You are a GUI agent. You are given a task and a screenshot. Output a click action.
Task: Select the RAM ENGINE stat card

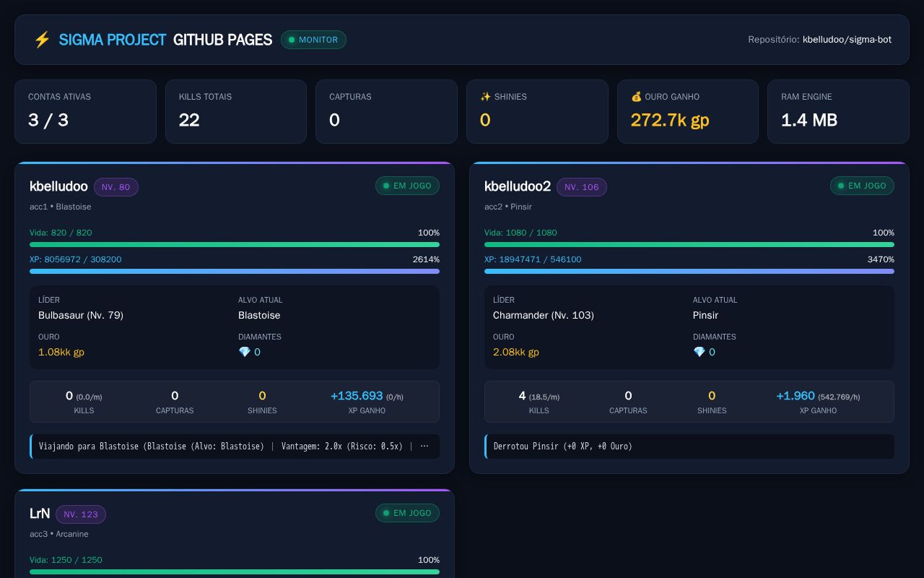click(838, 111)
